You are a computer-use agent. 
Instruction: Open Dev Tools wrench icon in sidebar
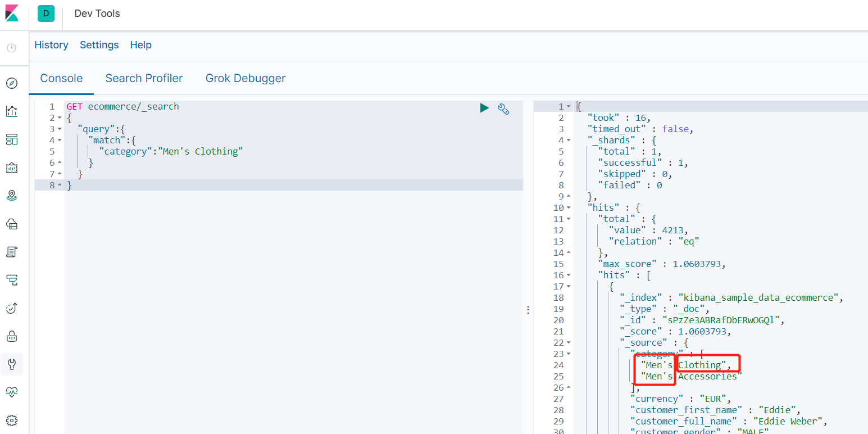[12, 364]
